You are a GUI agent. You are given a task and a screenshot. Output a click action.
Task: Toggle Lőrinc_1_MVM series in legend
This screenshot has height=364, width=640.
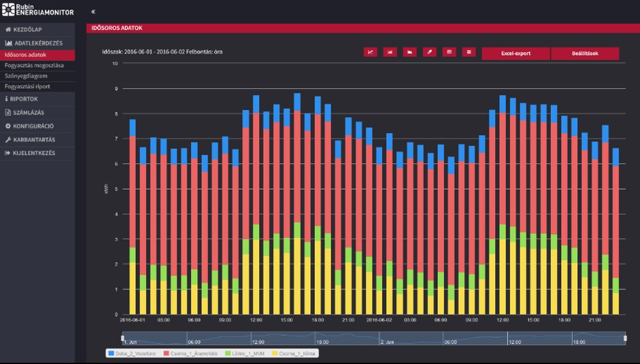[x=245, y=353]
